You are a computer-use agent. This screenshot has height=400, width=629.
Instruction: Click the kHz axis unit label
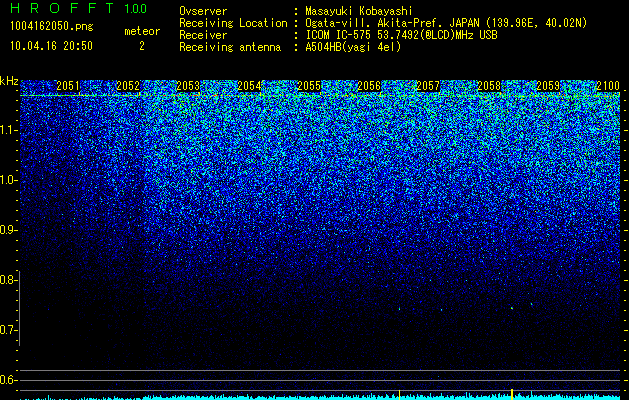point(9,81)
